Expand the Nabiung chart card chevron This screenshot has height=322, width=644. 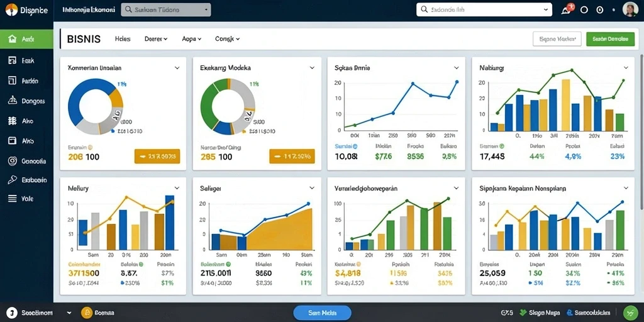click(626, 68)
